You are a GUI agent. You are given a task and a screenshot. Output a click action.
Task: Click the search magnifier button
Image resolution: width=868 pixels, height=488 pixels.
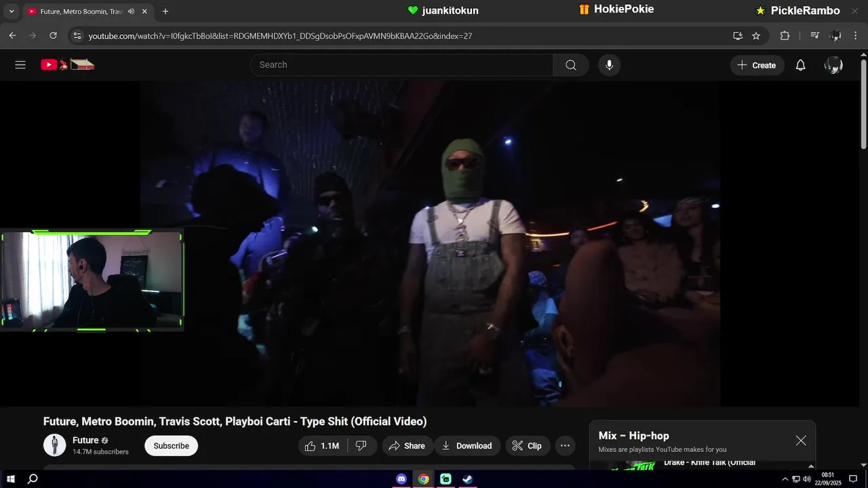point(571,65)
